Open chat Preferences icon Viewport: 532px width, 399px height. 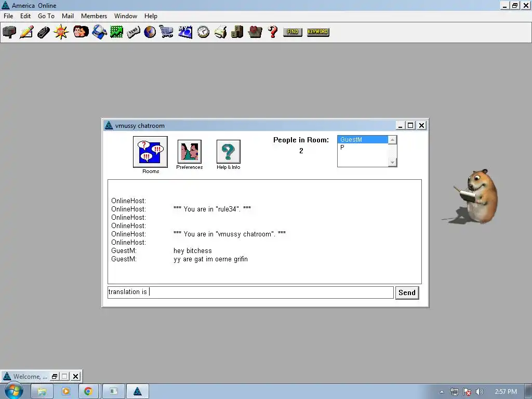[x=189, y=151]
